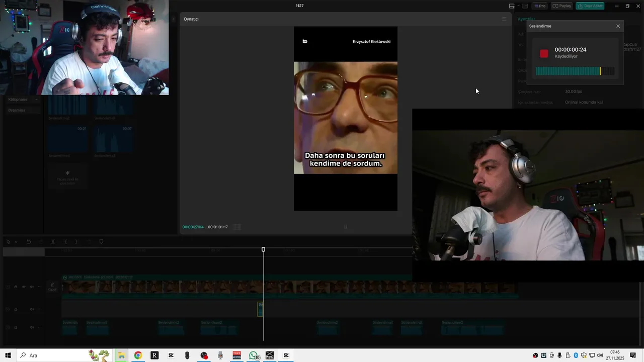
Task: Choose the selection arrow tool in timeline toolbar
Action: pos(8,242)
